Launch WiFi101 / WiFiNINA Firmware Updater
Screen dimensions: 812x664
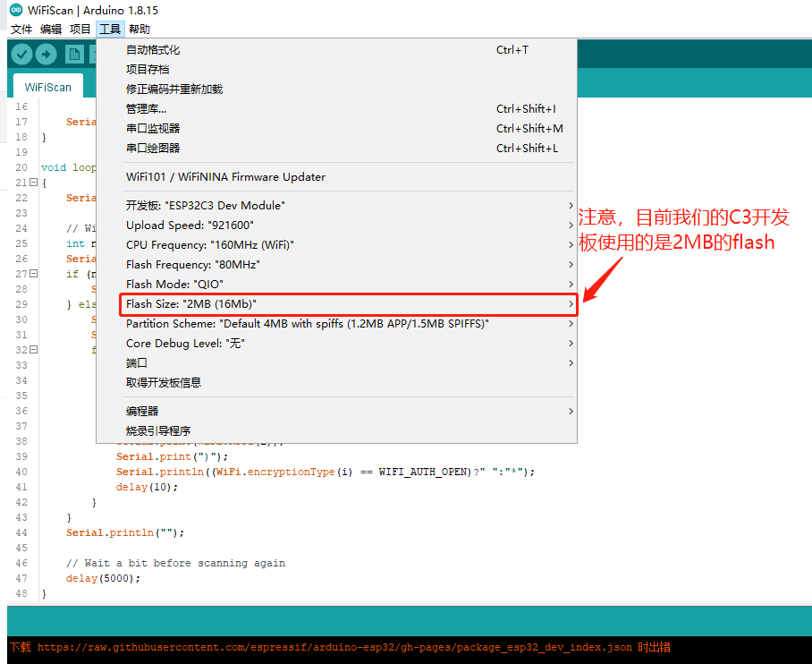click(x=336, y=177)
